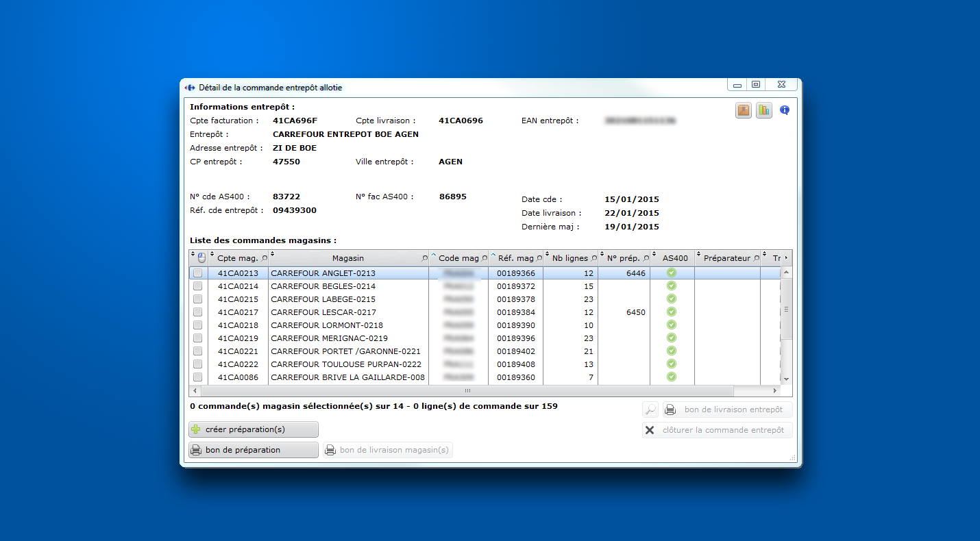Click the magnifier filter in Magasin column header
This screenshot has width=980, height=541.
point(425,258)
